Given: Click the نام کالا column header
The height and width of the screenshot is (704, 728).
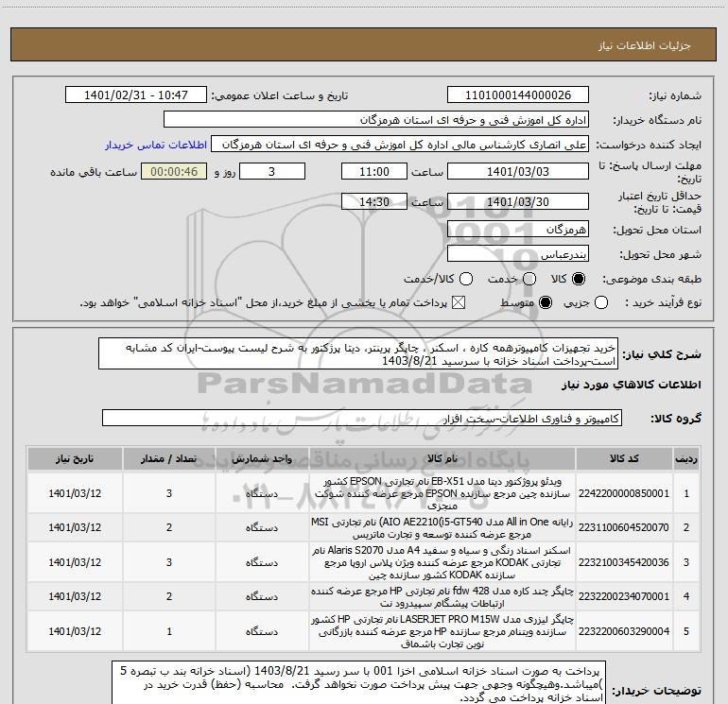Looking at the screenshot, I should pos(442,459).
